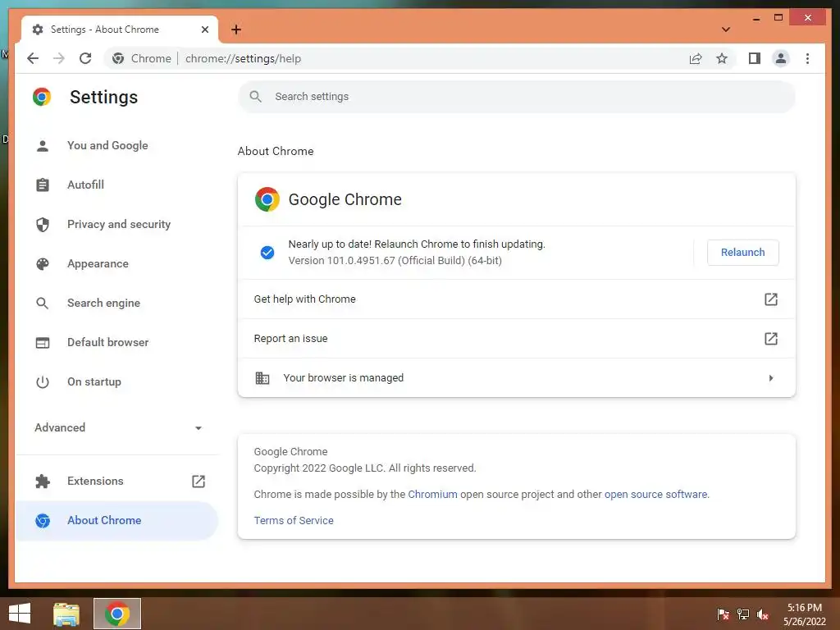The width and height of the screenshot is (840, 630).
Task: Click the Action Center flag tray icon
Action: [x=723, y=614]
